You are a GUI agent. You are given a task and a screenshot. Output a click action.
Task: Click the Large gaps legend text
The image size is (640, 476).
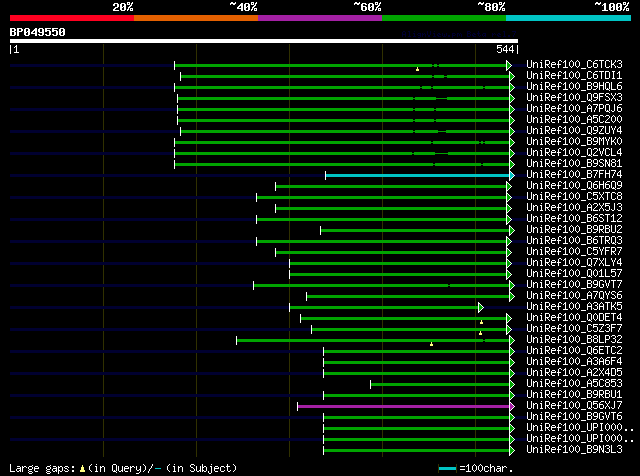pos(123,468)
